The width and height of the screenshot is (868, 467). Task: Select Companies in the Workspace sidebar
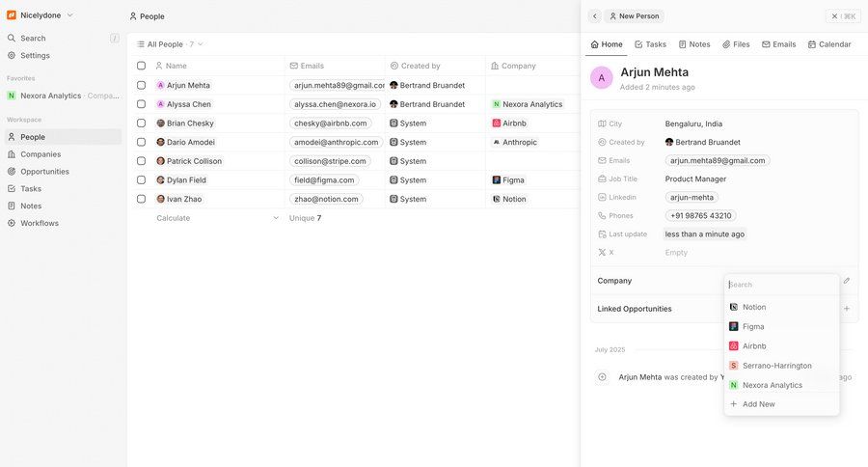[x=63, y=154]
